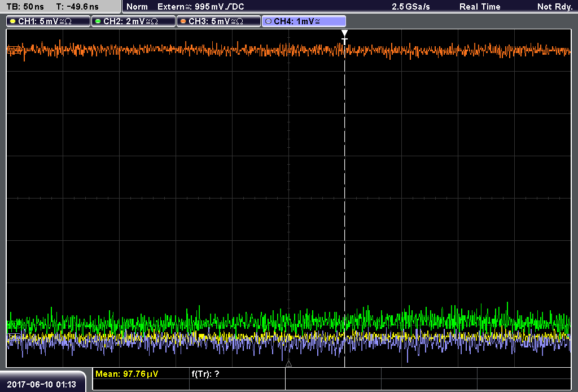Click the Extern 995 mV trigger source readout

[201, 7]
